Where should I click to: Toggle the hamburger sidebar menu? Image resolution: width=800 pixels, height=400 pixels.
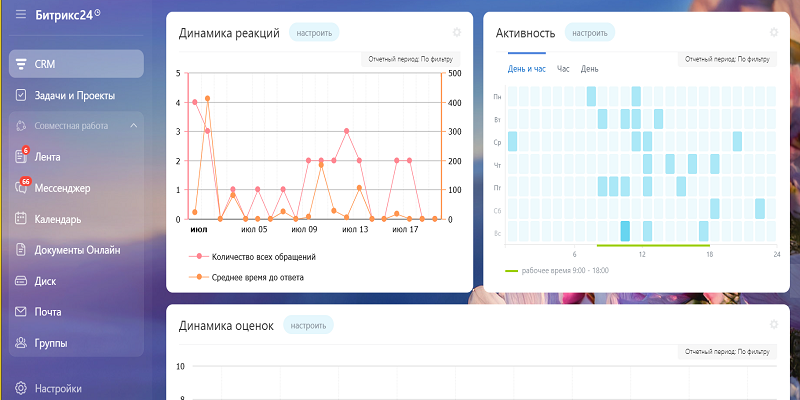[x=20, y=14]
